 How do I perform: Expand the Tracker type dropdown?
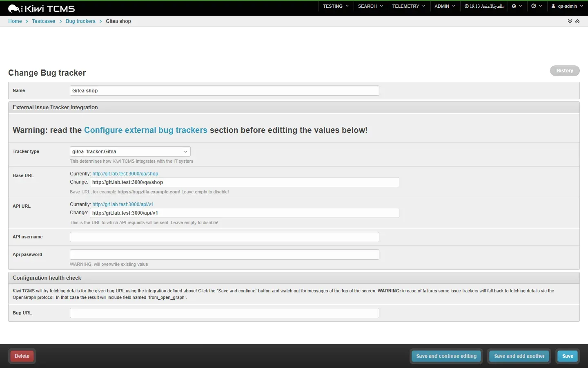pyautogui.click(x=130, y=152)
